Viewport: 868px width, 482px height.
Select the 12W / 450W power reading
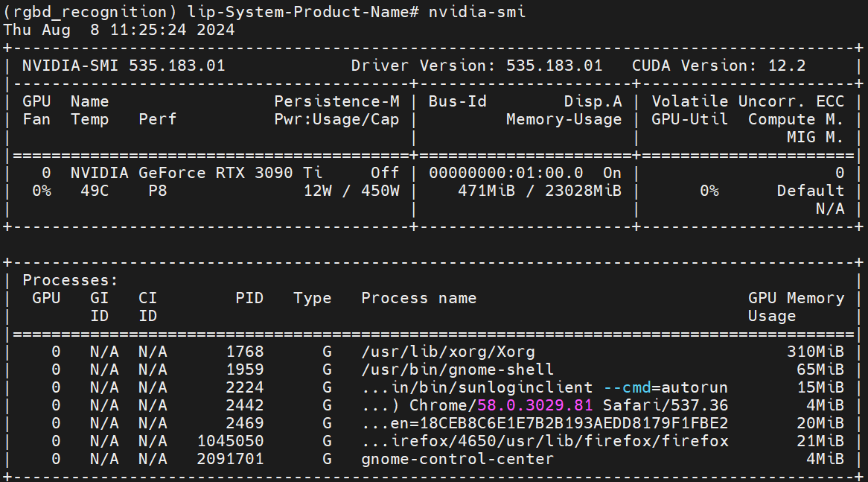click(x=351, y=191)
